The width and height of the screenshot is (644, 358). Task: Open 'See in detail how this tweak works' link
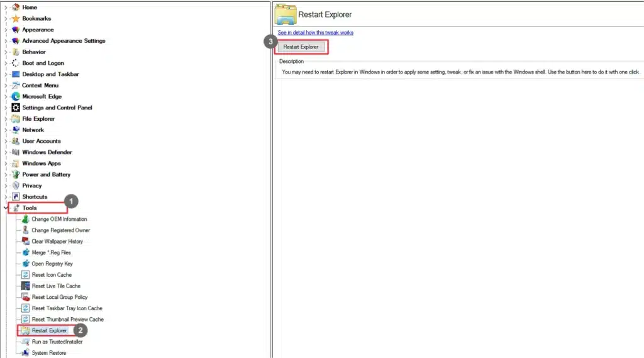[316, 33]
